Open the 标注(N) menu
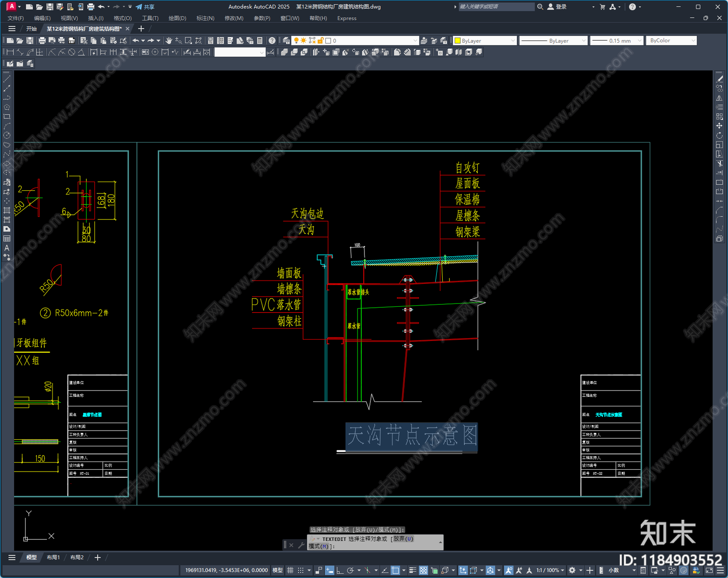 [205, 18]
